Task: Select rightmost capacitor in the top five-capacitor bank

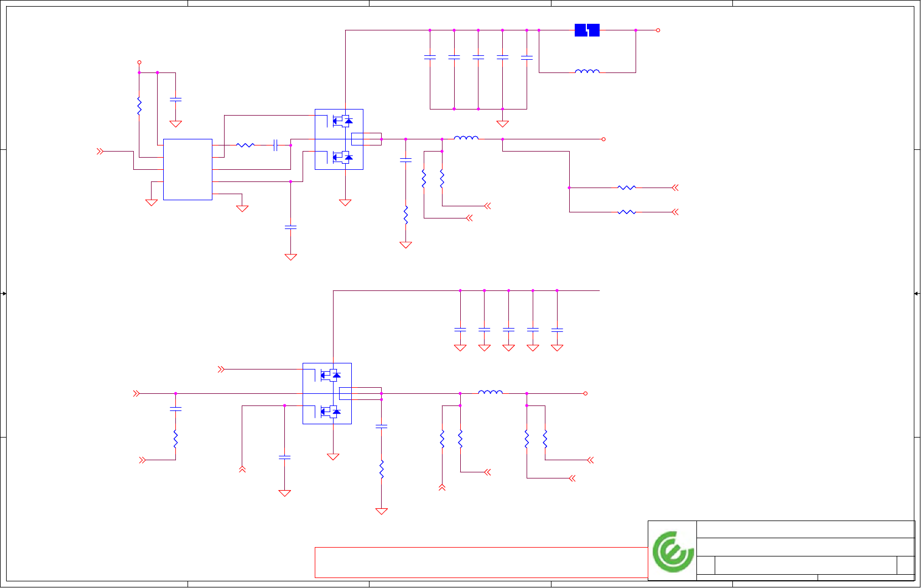Action: point(527,57)
